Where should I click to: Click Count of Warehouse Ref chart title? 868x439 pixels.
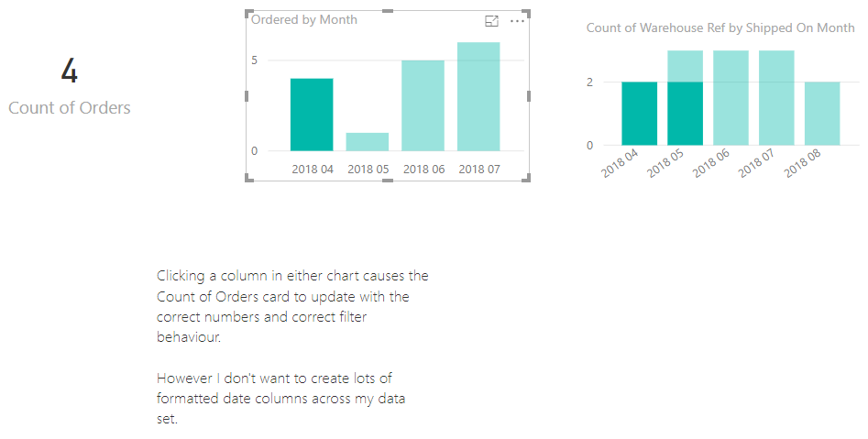point(720,28)
